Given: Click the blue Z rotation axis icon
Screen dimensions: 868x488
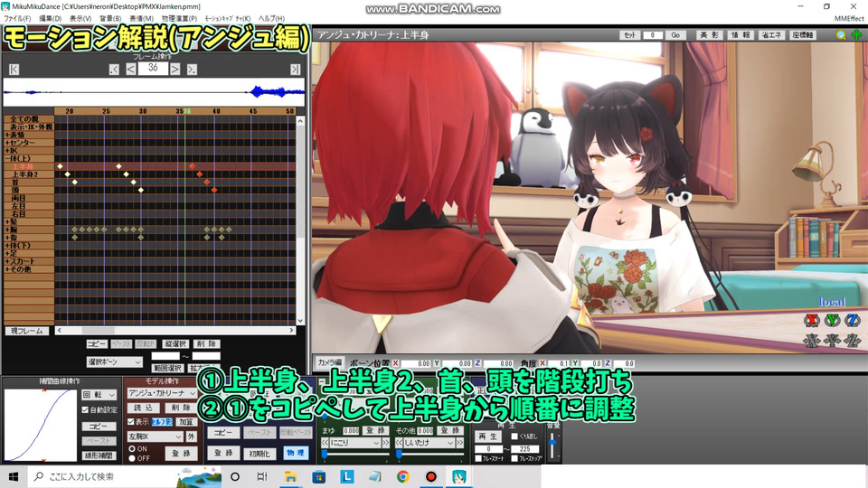Looking at the screenshot, I should [852, 320].
